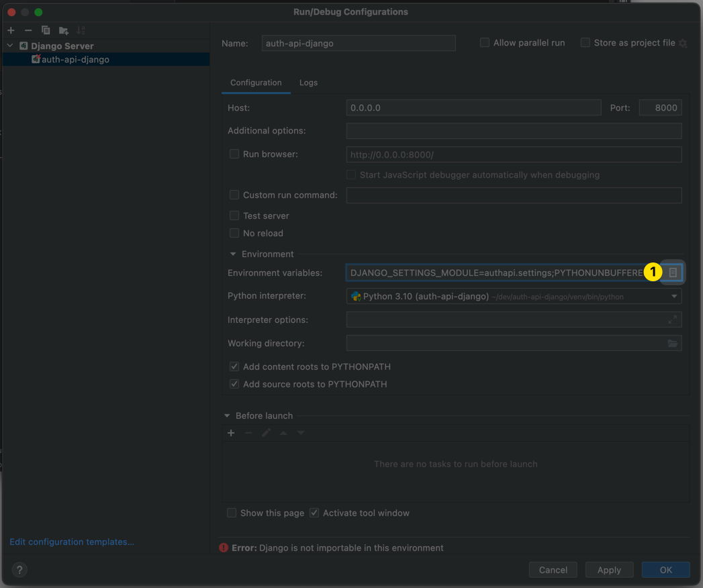Open Edit configuration templates link
Image resolution: width=703 pixels, height=588 pixels.
coord(72,542)
